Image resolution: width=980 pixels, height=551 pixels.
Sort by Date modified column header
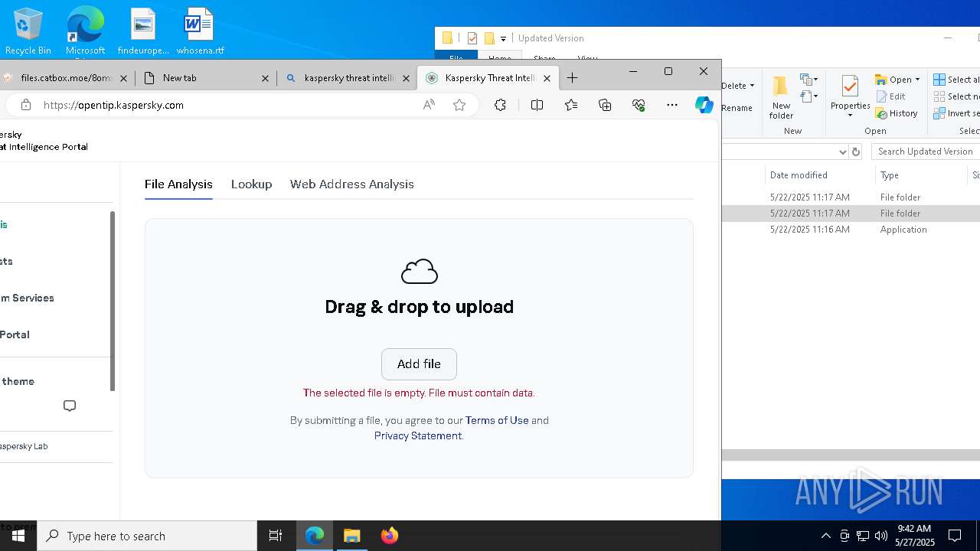click(820, 175)
